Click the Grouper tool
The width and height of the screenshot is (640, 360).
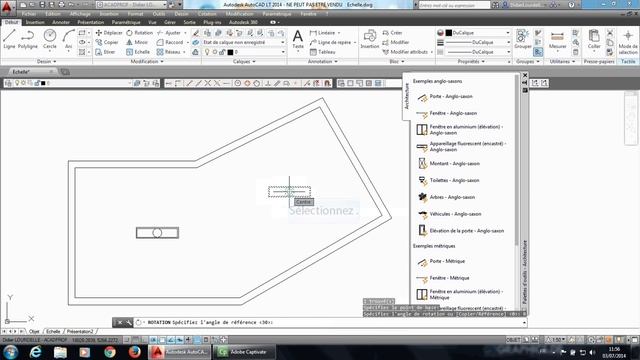(x=522, y=40)
